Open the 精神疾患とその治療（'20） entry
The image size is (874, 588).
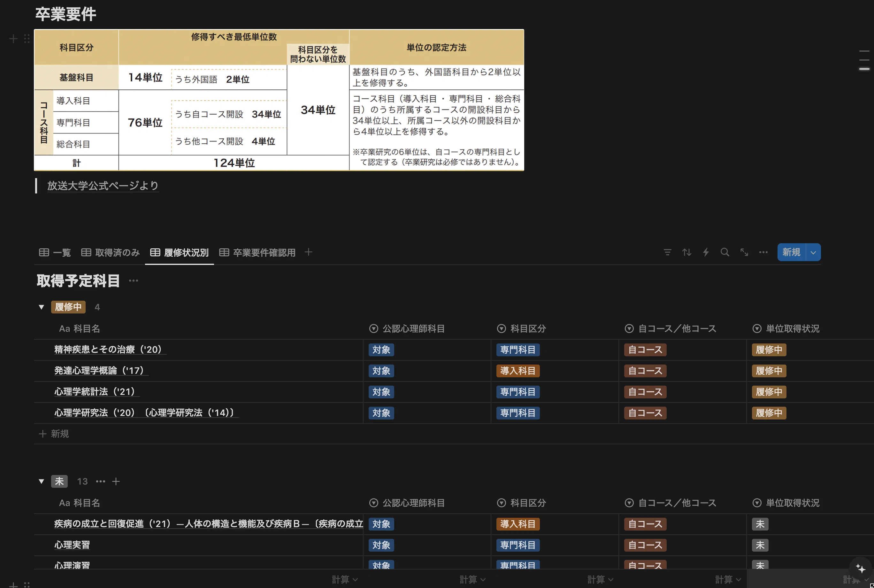[x=110, y=350]
